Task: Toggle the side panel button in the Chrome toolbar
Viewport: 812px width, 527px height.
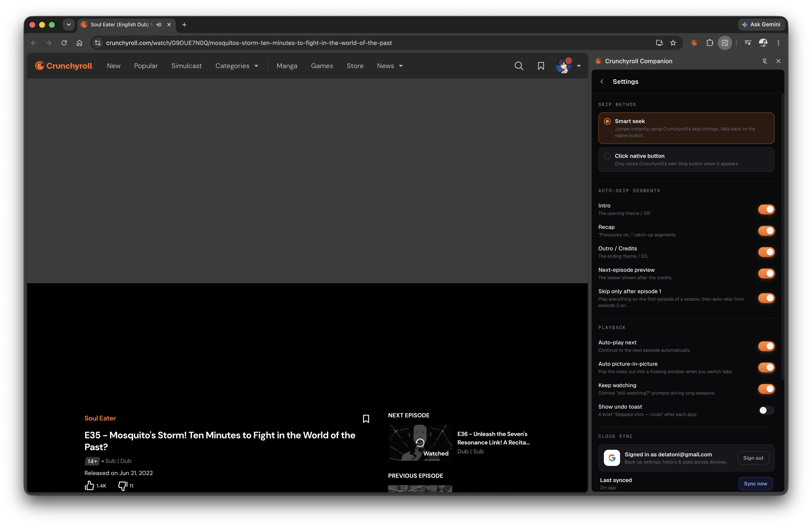Action: (x=725, y=43)
